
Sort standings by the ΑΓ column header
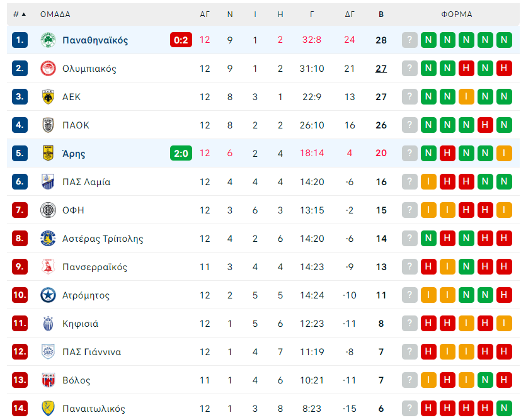pyautogui.click(x=205, y=14)
